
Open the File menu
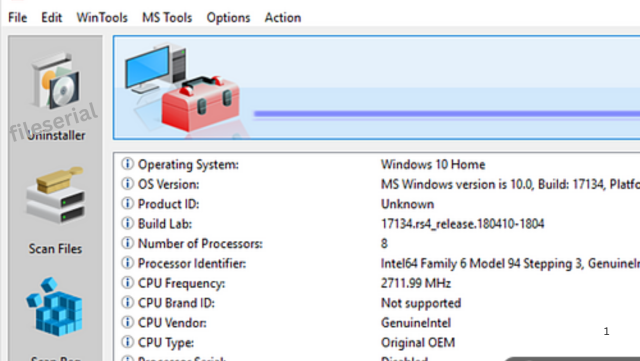tap(18, 18)
